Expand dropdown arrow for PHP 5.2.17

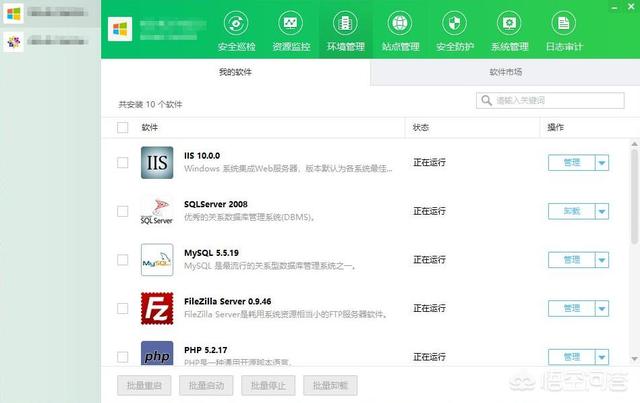pyautogui.click(x=602, y=357)
